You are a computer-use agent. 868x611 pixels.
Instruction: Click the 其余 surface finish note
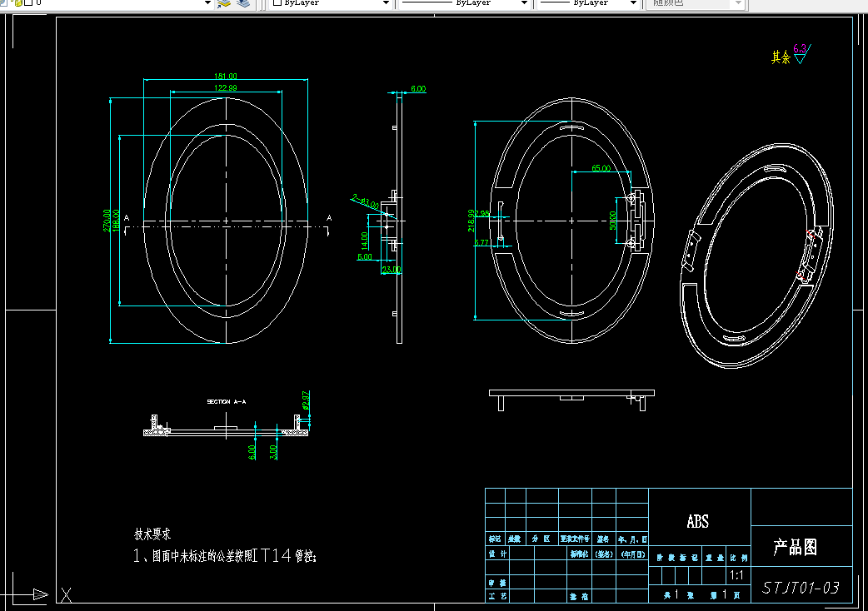point(781,57)
